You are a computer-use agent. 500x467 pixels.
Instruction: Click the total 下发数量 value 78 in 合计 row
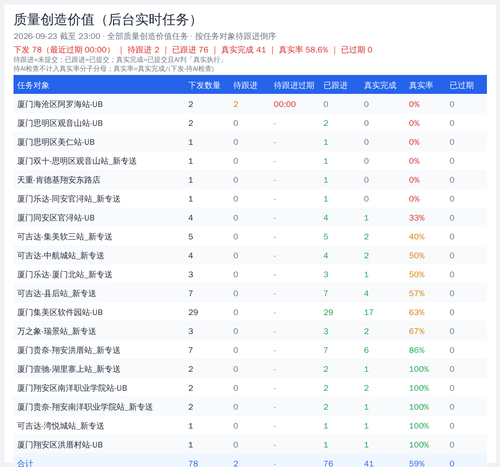coord(193,463)
